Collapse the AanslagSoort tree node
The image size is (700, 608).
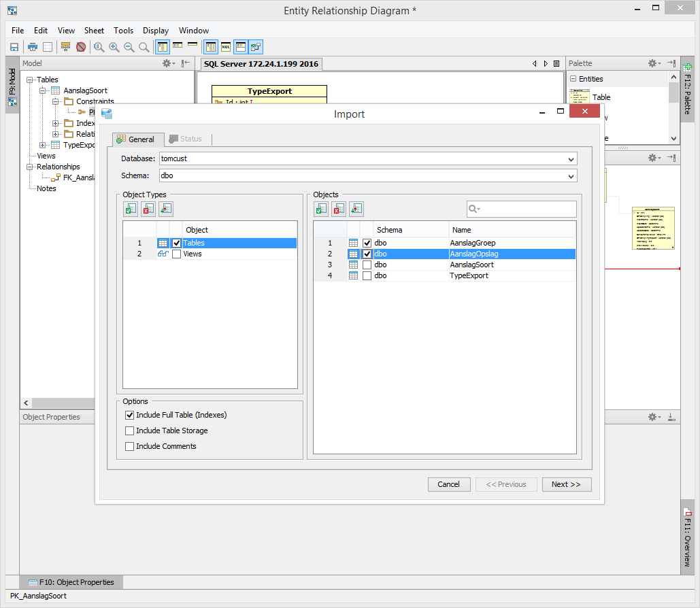tap(43, 90)
